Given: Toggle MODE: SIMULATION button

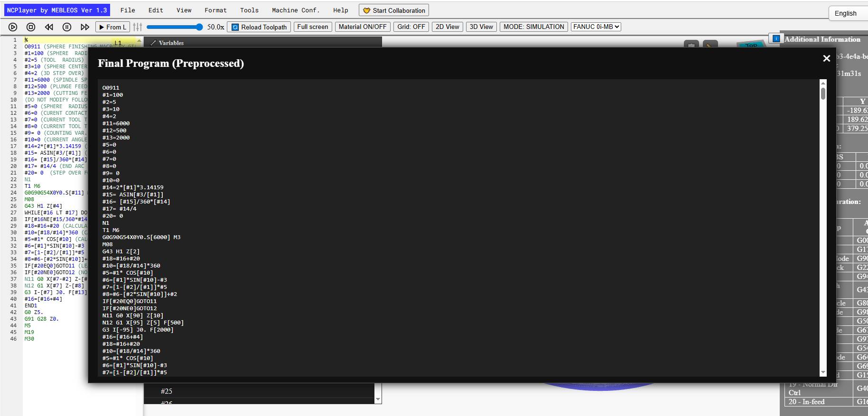Looking at the screenshot, I should point(534,27).
